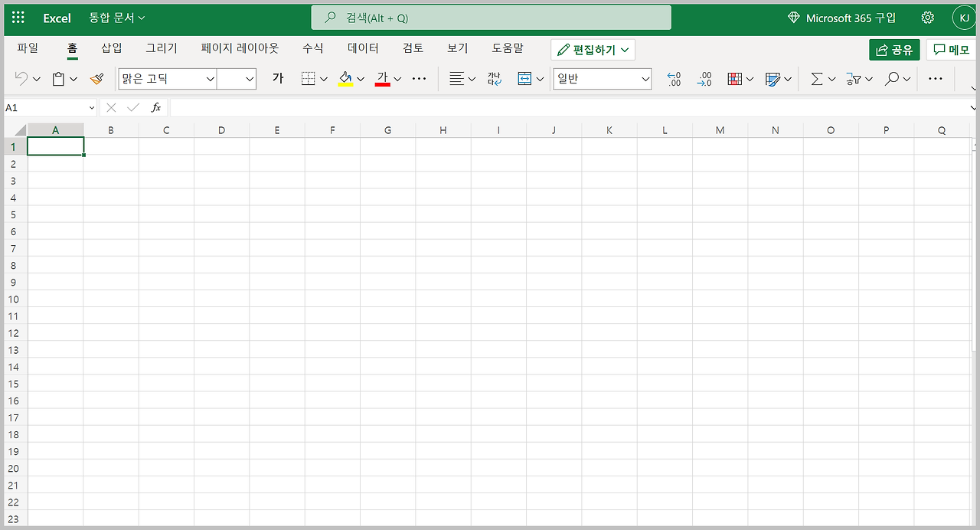Image resolution: width=980 pixels, height=530 pixels.
Task: Select column header D
Action: coord(222,130)
